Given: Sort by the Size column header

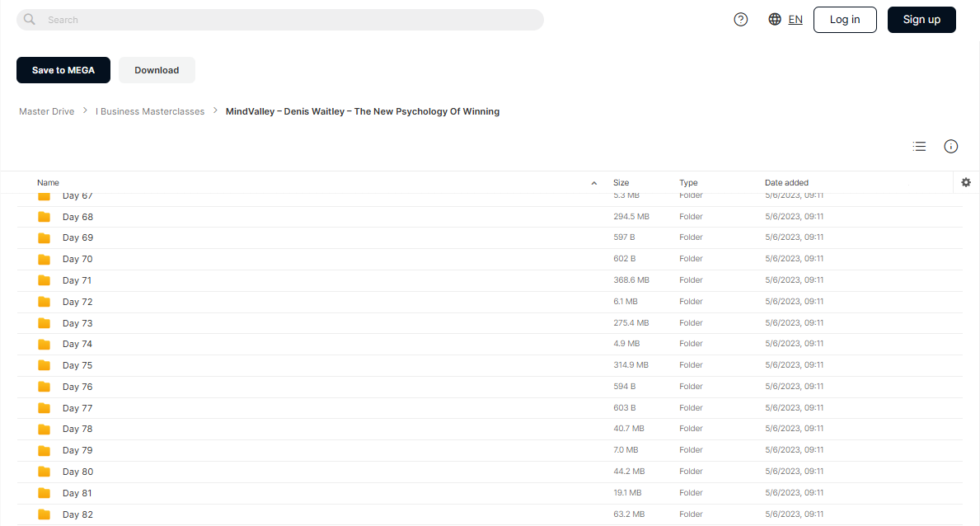Looking at the screenshot, I should [621, 183].
